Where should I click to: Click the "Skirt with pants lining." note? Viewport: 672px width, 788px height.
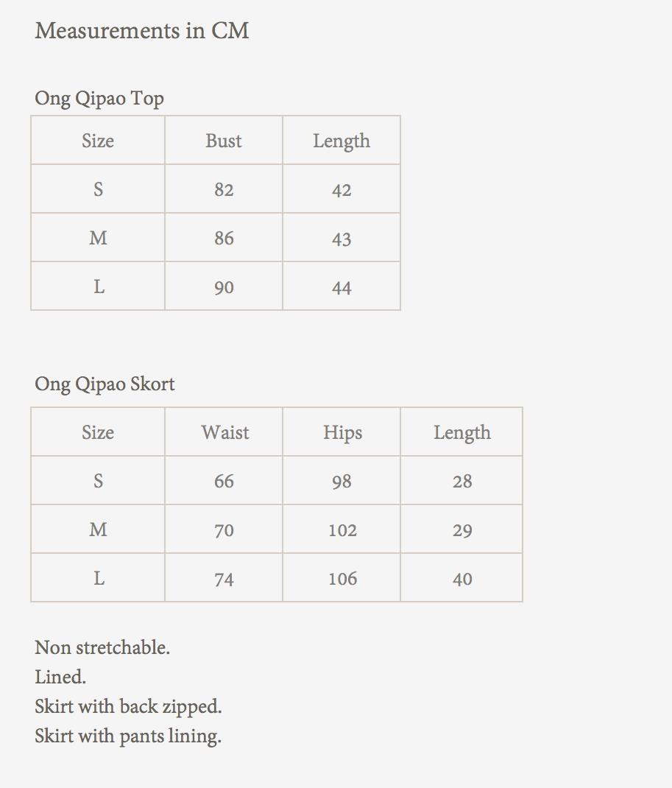[128, 736]
